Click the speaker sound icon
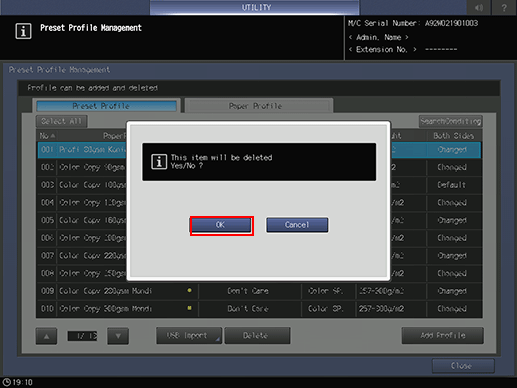Viewport: 517px width, 388px height. (479, 7)
